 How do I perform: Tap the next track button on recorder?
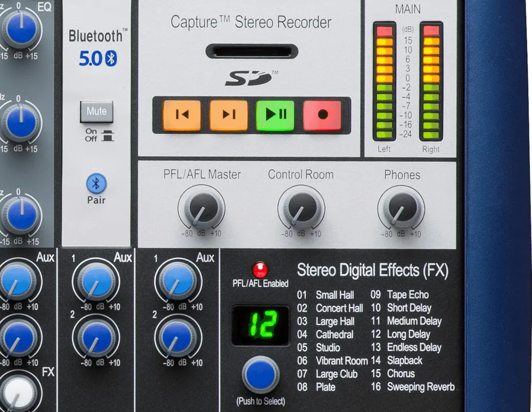[x=229, y=115]
